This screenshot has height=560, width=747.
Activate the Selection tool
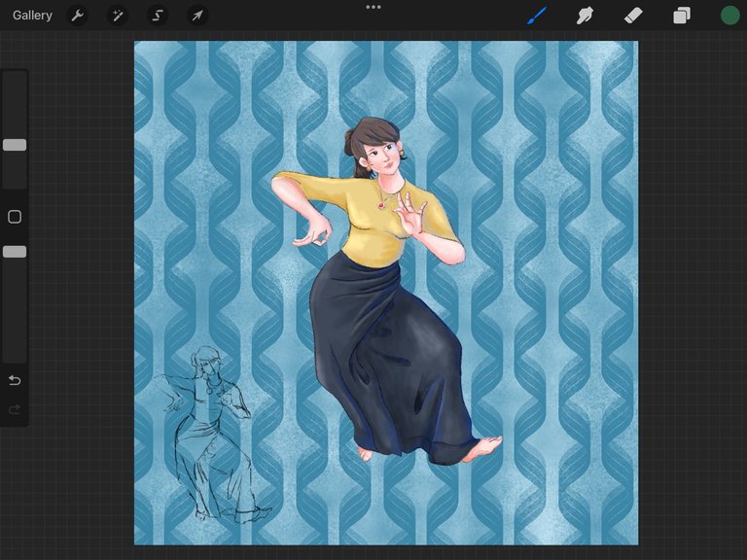pos(158,16)
